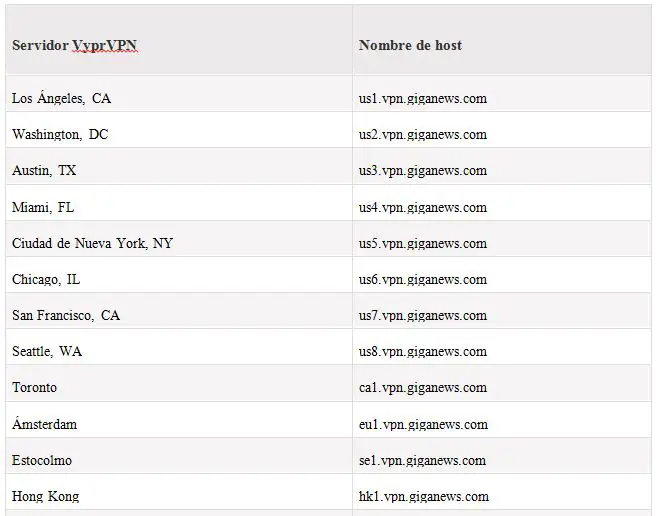Image resolution: width=659 pixels, height=516 pixels.
Task: Click hostname us2.vpn.giganews.com
Action: 422,134
